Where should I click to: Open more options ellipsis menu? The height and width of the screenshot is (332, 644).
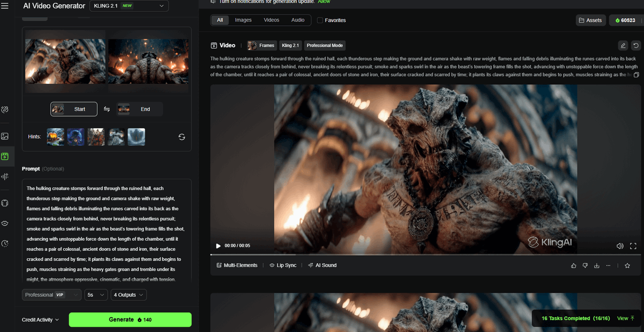608,265
